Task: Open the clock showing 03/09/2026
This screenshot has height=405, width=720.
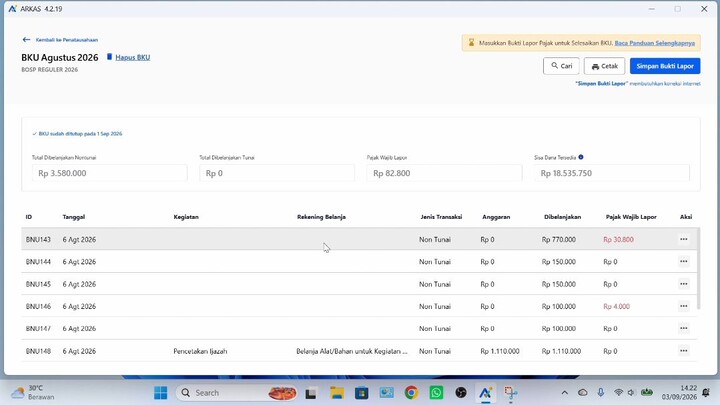Action: (679, 393)
